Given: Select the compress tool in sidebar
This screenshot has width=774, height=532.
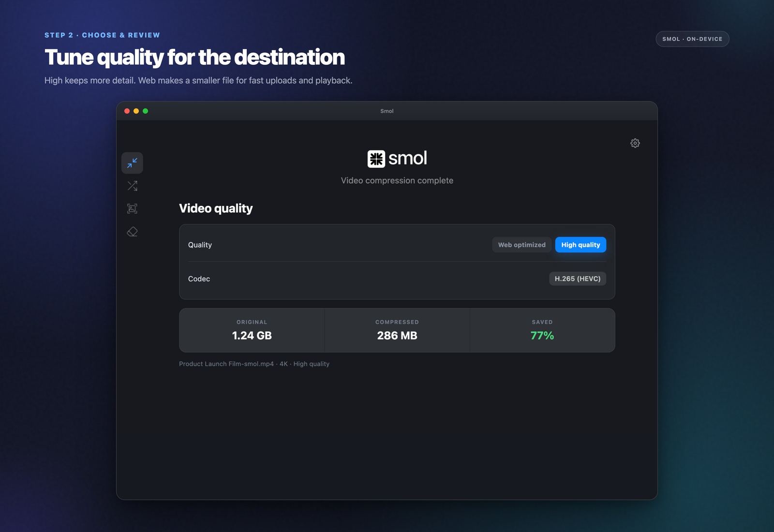Looking at the screenshot, I should point(132,163).
